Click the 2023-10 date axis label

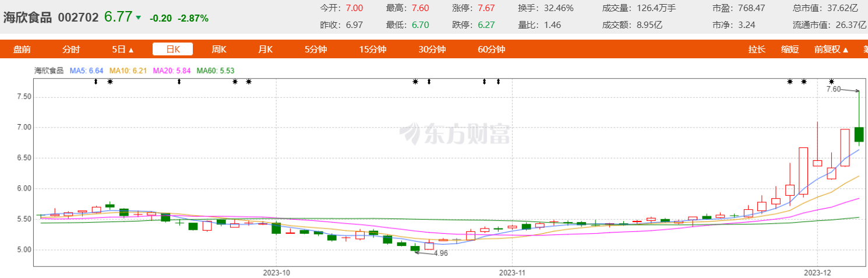[276, 272]
